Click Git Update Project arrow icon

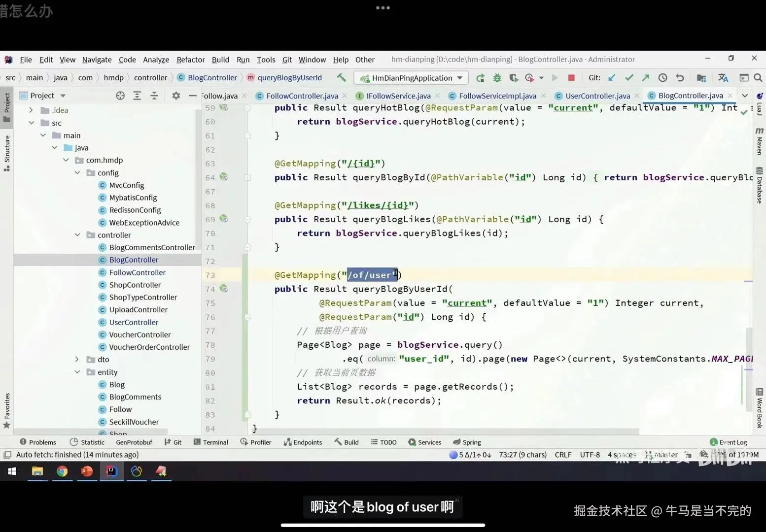pyautogui.click(x=612, y=78)
